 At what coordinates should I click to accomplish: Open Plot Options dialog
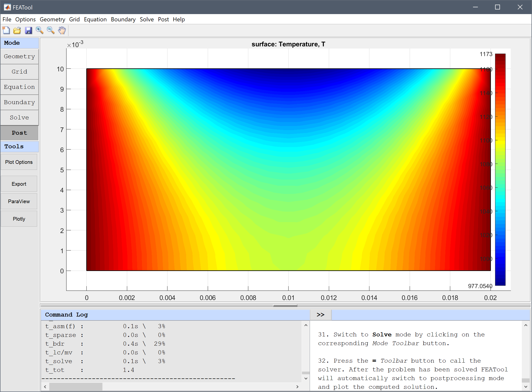[19, 162]
